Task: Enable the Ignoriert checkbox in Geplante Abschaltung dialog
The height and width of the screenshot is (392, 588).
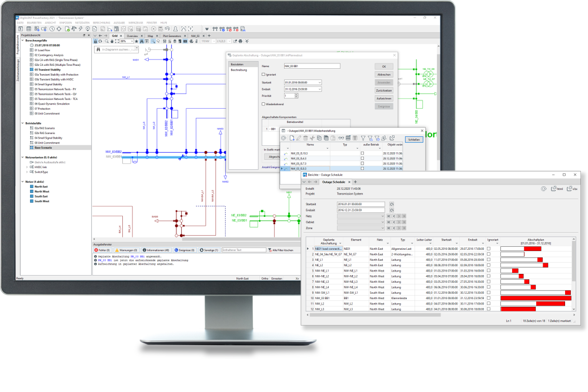Action: tap(263, 74)
